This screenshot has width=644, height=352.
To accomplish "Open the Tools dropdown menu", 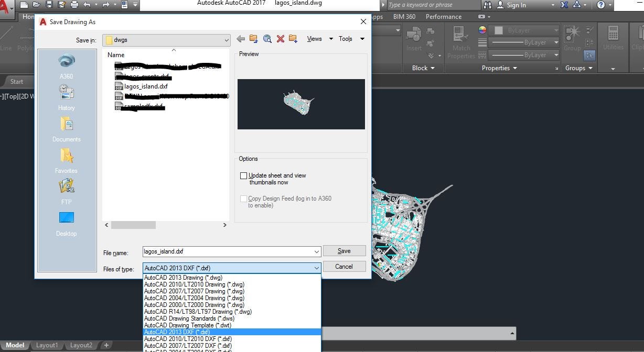I will [x=351, y=39].
